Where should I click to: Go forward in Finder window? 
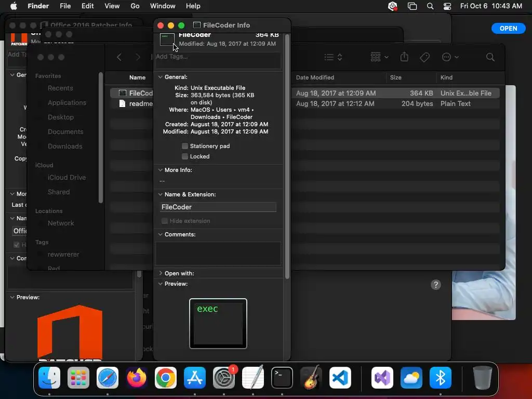click(138, 57)
